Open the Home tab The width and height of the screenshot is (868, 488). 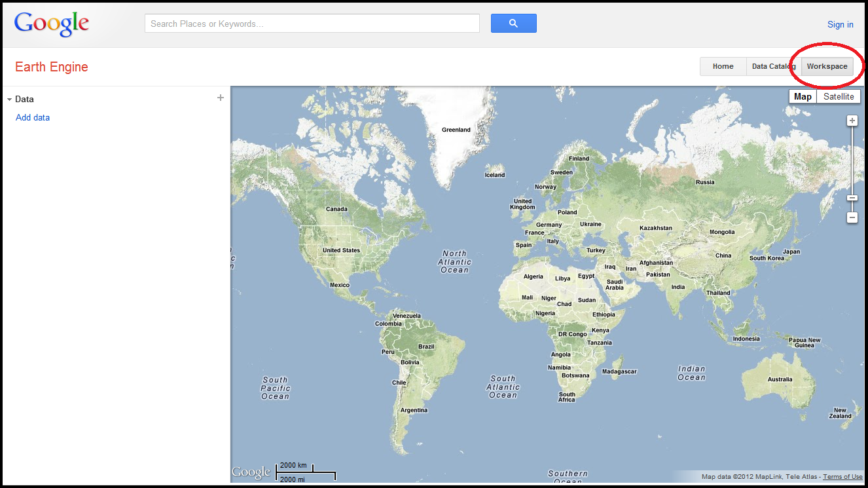coord(723,66)
